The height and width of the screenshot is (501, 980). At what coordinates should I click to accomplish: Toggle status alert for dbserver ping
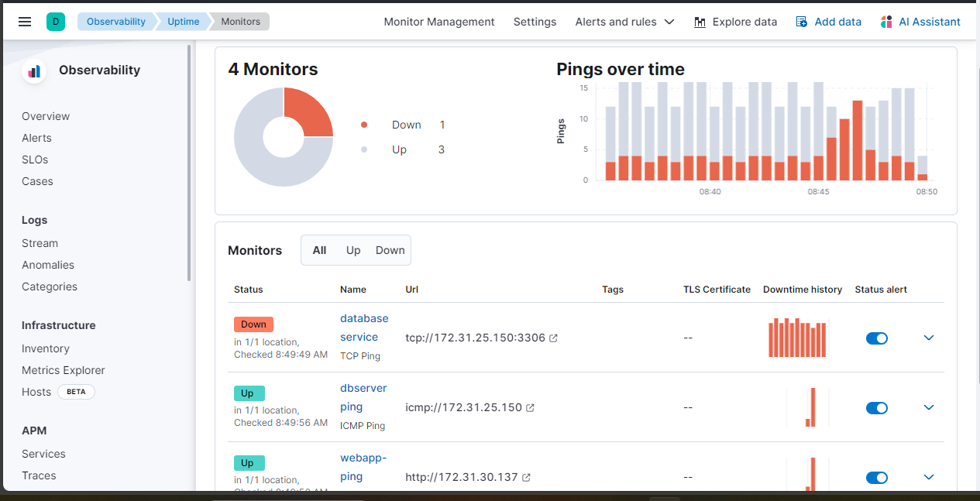point(877,408)
